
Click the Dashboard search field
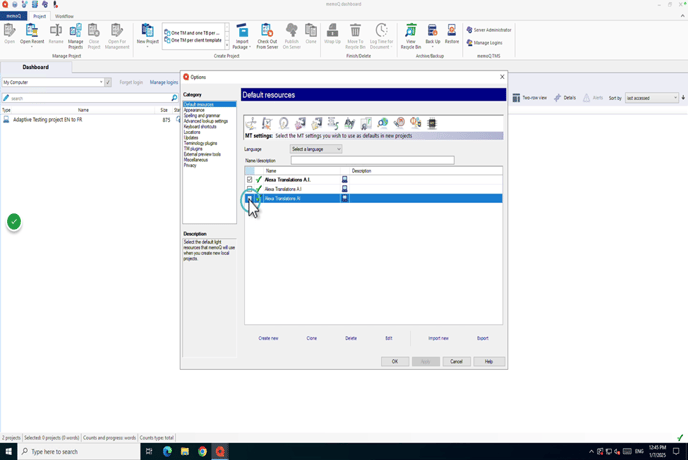click(90, 98)
